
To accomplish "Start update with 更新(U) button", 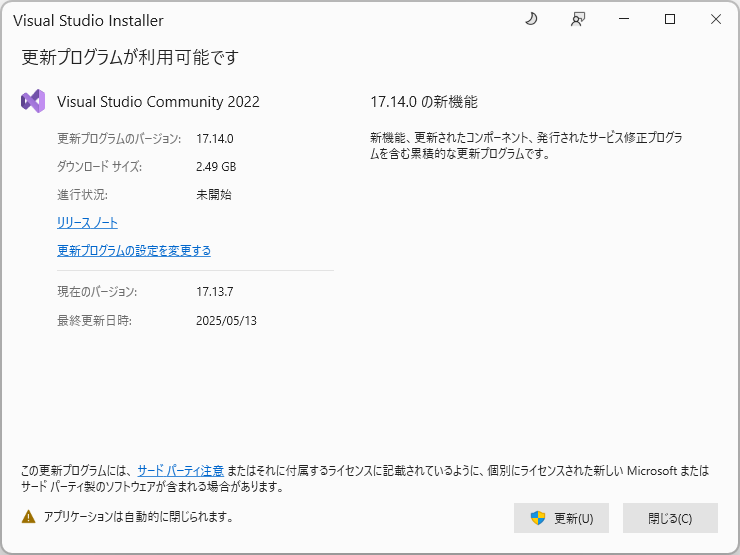I will (561, 518).
